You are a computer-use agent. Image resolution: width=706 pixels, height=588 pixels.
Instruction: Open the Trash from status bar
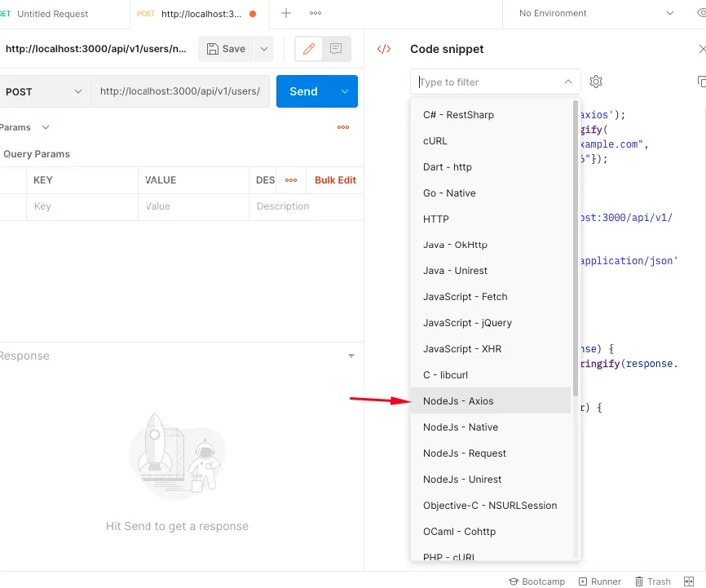(652, 581)
